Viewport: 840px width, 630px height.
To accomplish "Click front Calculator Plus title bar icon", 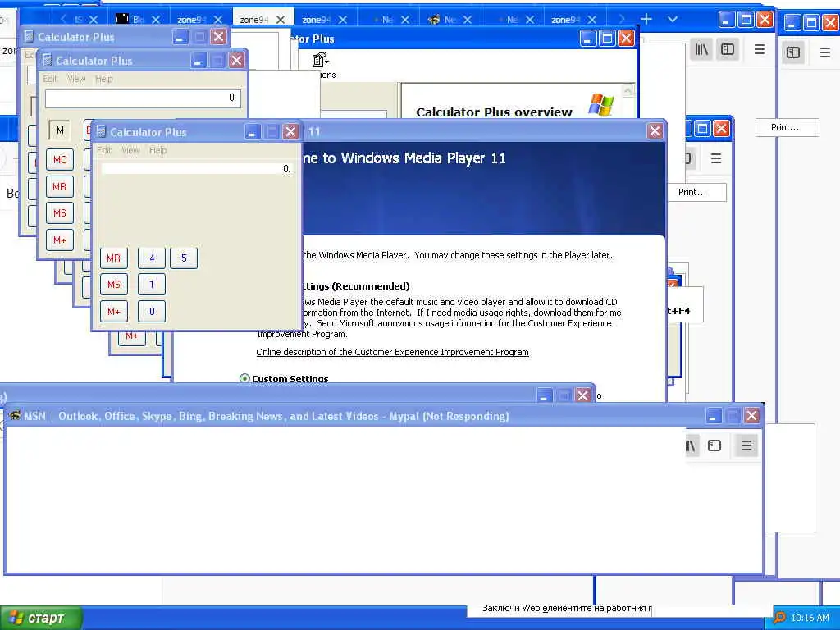I will pyautogui.click(x=101, y=131).
